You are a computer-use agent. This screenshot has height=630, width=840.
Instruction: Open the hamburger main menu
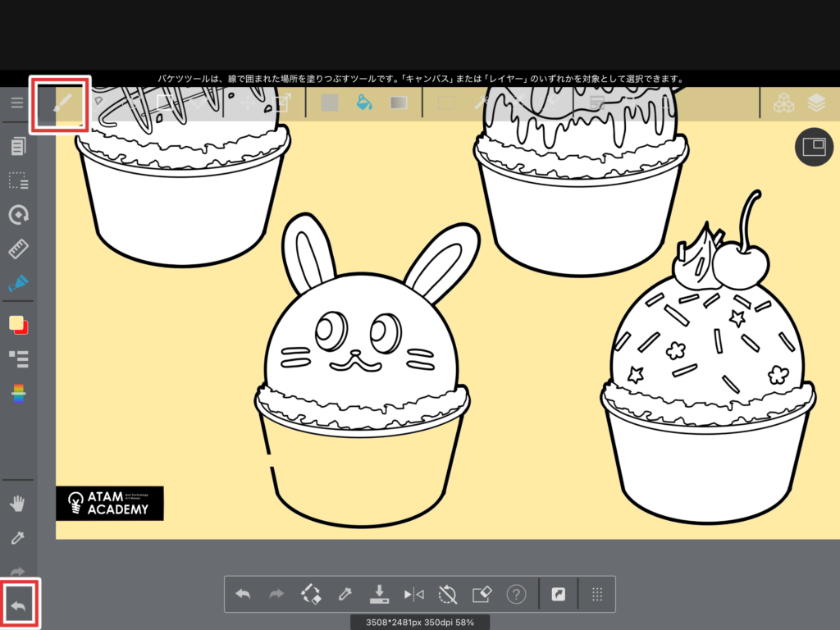coord(17,103)
